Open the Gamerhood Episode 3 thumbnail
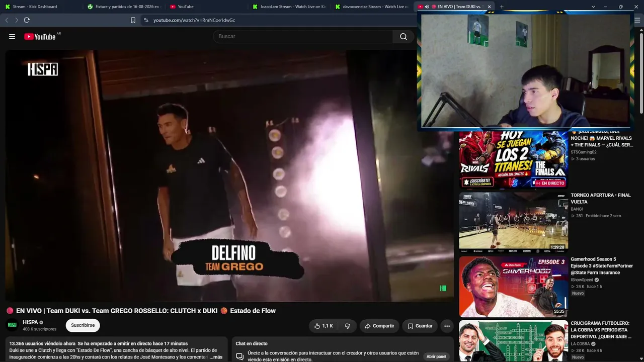644x362 pixels. tap(513, 287)
